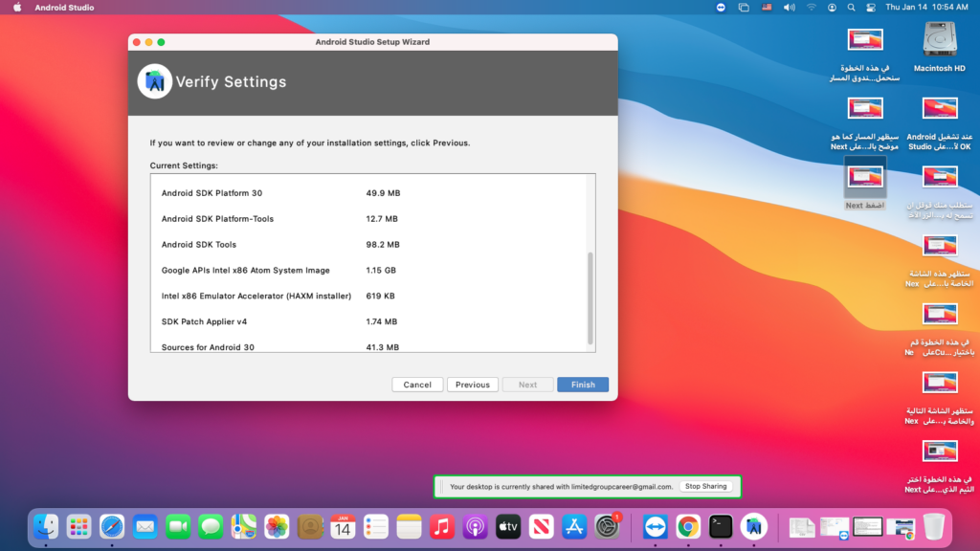Image resolution: width=980 pixels, height=551 pixels.
Task: Click Finish in the Setup Wizard
Action: point(583,385)
